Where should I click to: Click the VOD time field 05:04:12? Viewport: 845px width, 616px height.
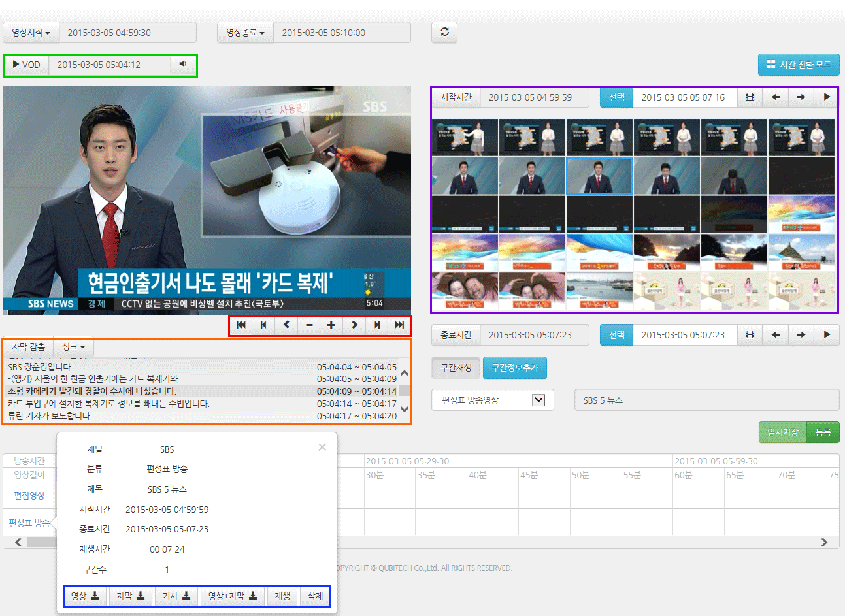tap(110, 64)
